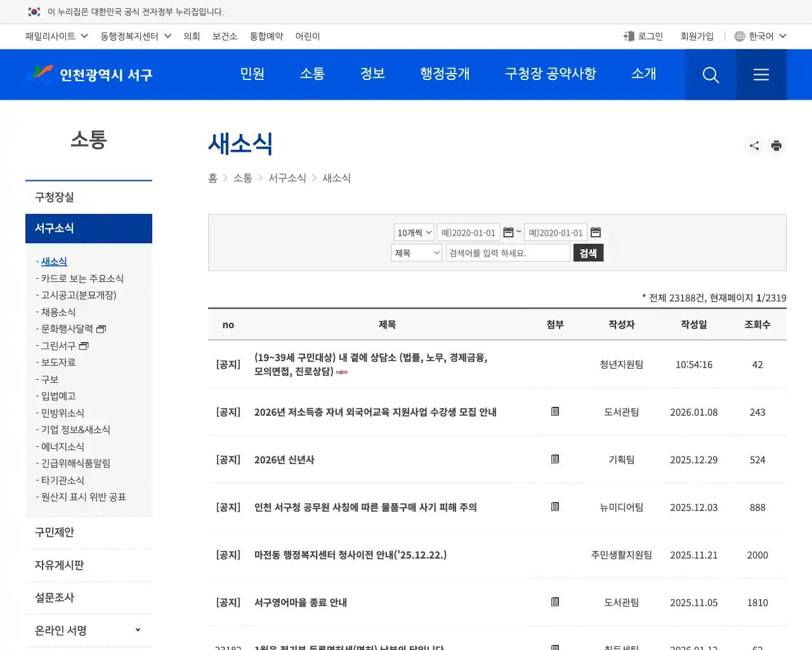Viewport: 812px width, 650px height.
Task: Click the 로그인 door icon
Action: 629,36
